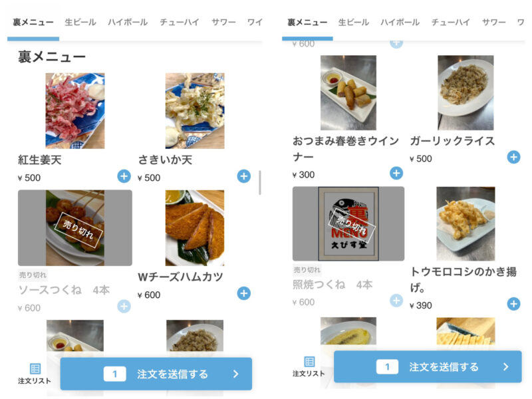Select the チューハイ tab on right screen
Viewport: 532px width, 399px height.
click(x=451, y=23)
